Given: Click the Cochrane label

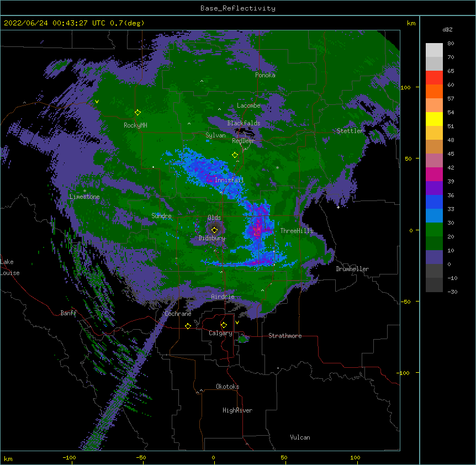Looking at the screenshot, I should pyautogui.click(x=178, y=314).
